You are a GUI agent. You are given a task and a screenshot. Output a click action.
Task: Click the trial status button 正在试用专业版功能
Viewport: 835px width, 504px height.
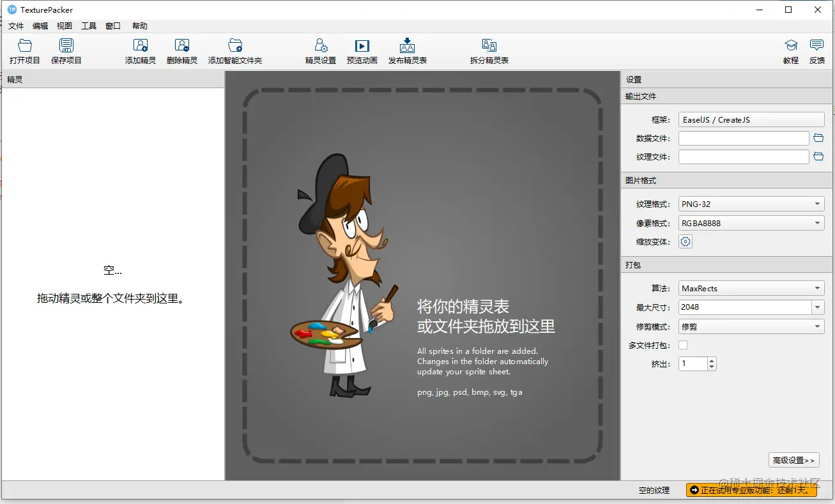click(752, 490)
